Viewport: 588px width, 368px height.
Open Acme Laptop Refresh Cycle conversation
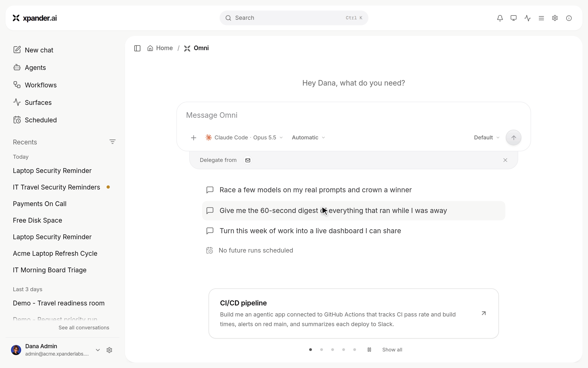point(55,253)
